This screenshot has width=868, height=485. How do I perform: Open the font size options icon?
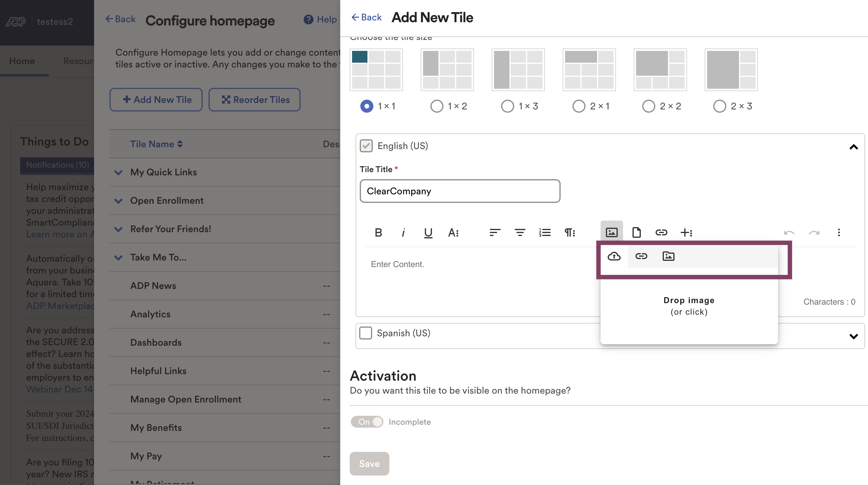coord(453,232)
